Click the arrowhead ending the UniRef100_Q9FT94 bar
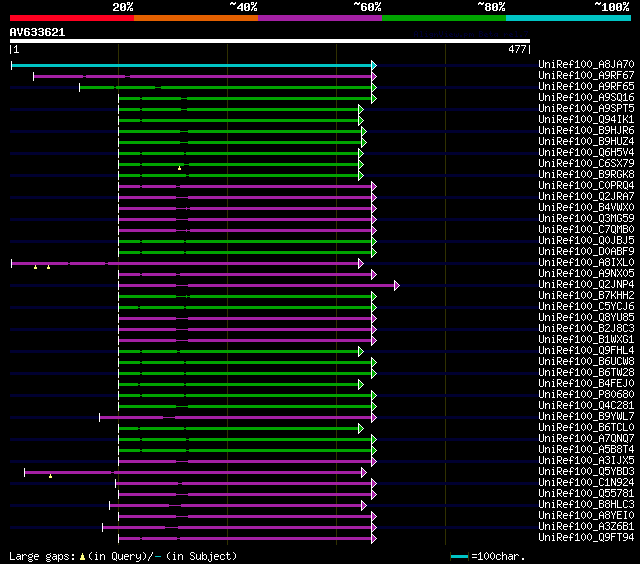This screenshot has width=640, height=564. pyautogui.click(x=373, y=538)
